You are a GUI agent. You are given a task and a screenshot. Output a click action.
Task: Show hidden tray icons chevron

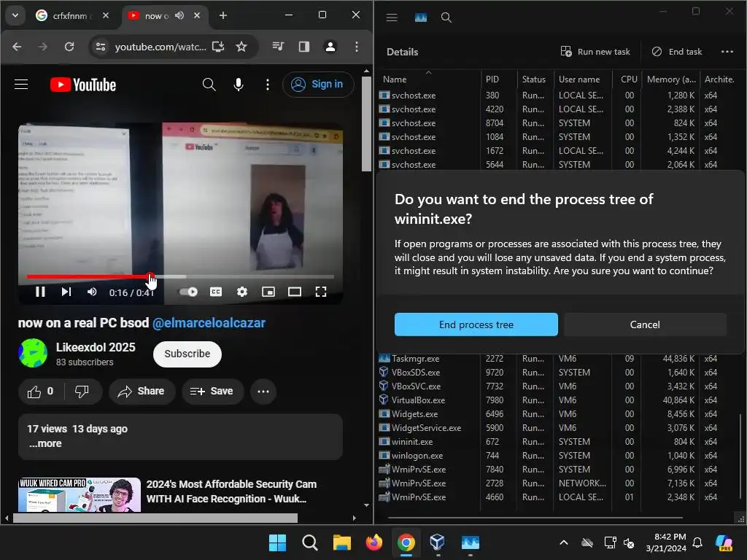click(x=564, y=542)
